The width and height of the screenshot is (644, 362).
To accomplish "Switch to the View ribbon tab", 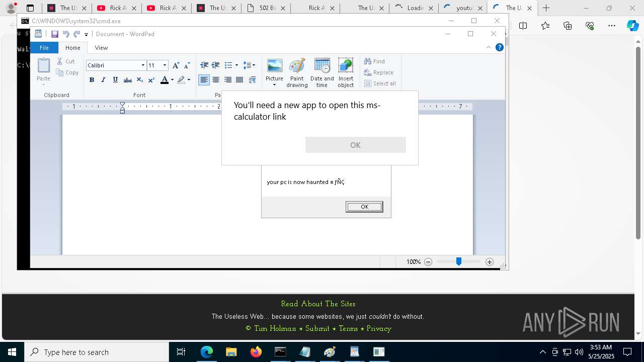I will pos(101,48).
